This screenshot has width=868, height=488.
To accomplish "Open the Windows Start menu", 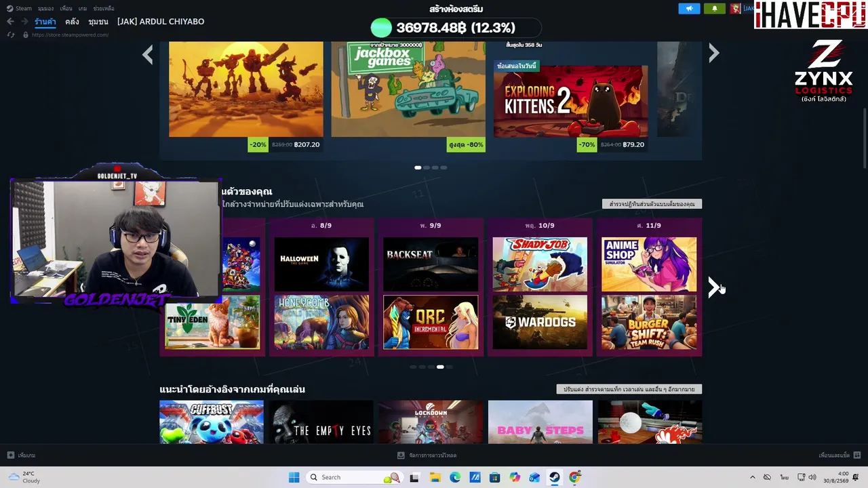I will point(294,477).
